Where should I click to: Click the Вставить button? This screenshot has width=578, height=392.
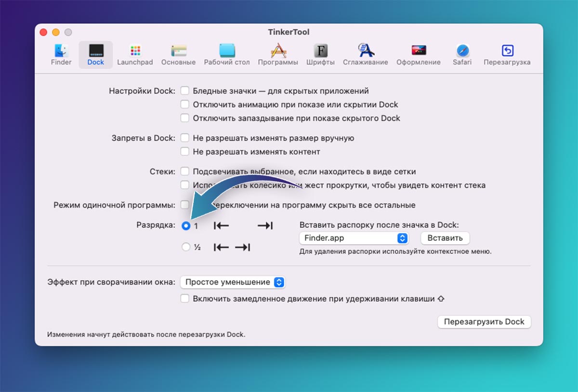[x=445, y=238]
